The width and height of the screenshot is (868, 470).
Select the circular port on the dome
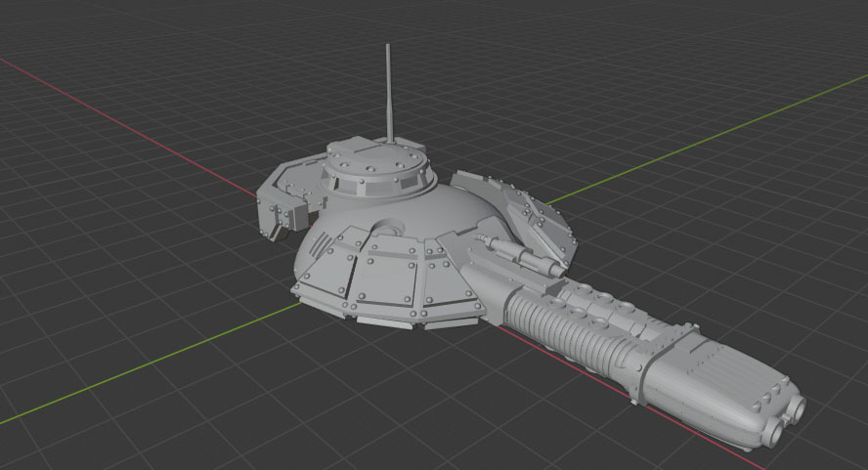tap(387, 229)
